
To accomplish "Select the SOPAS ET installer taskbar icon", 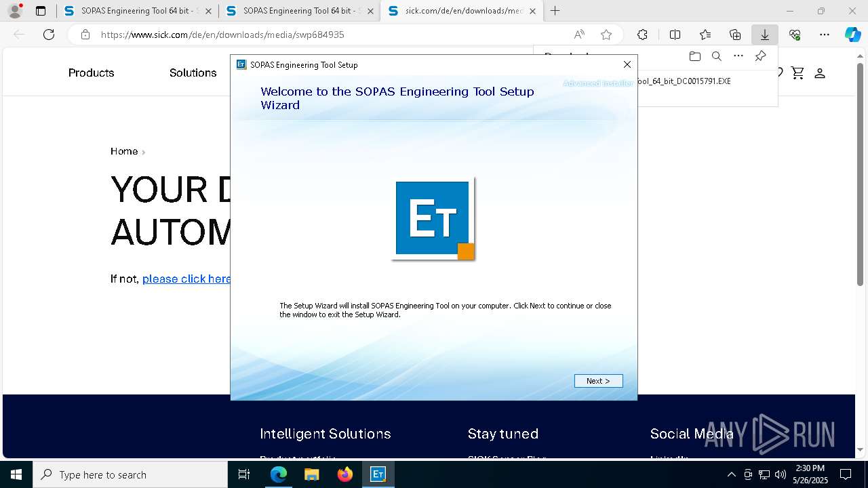I will click(378, 474).
